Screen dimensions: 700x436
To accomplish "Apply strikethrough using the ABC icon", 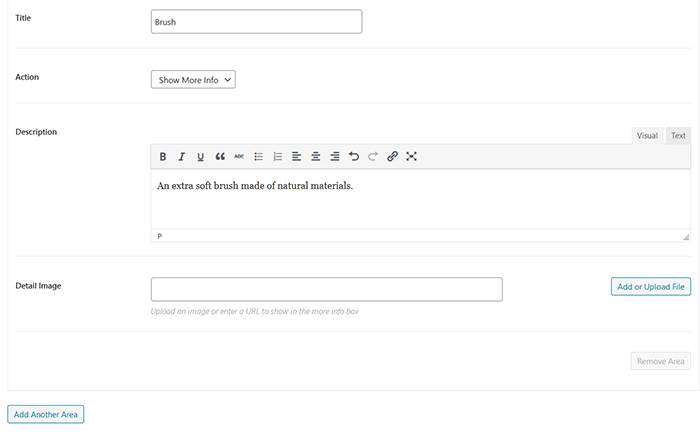I will coord(239,157).
